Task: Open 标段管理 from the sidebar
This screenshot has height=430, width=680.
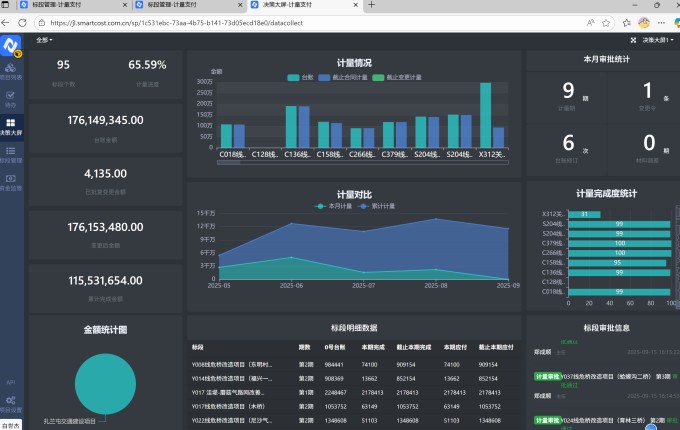Action: [10, 153]
